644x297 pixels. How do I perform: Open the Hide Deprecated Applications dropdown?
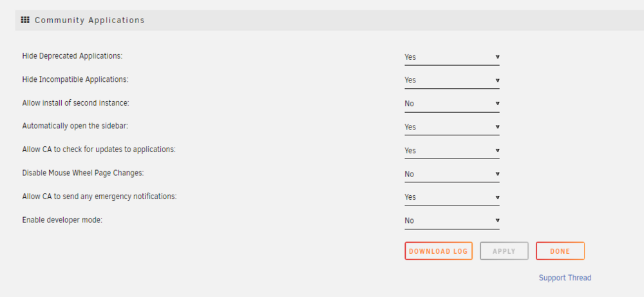click(x=452, y=57)
